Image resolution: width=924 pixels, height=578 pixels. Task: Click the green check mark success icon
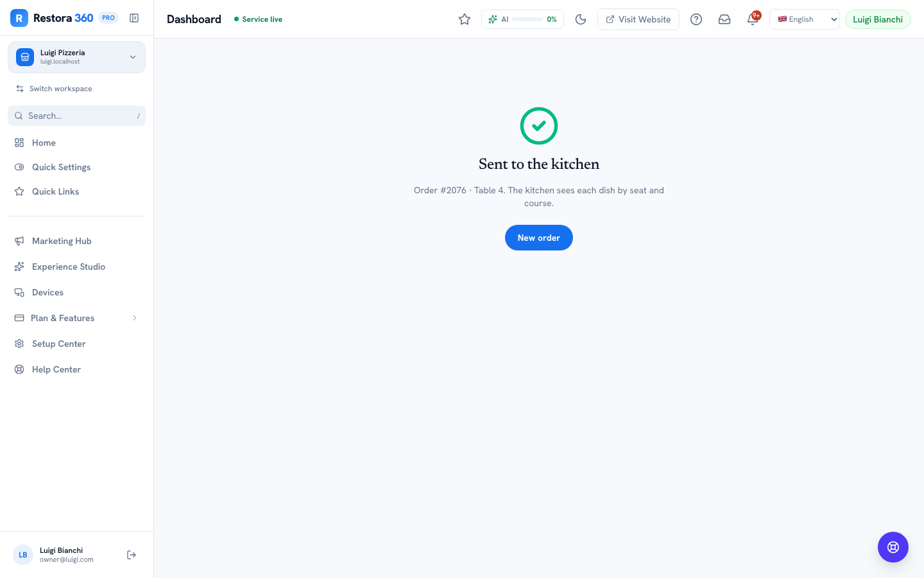539,126
